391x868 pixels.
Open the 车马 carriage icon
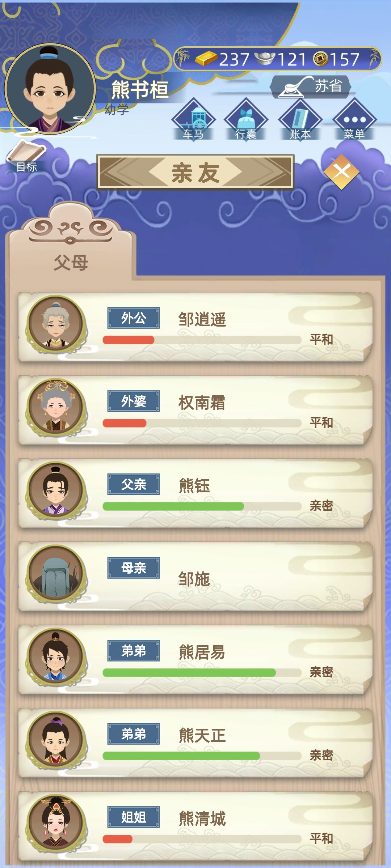pos(193,120)
